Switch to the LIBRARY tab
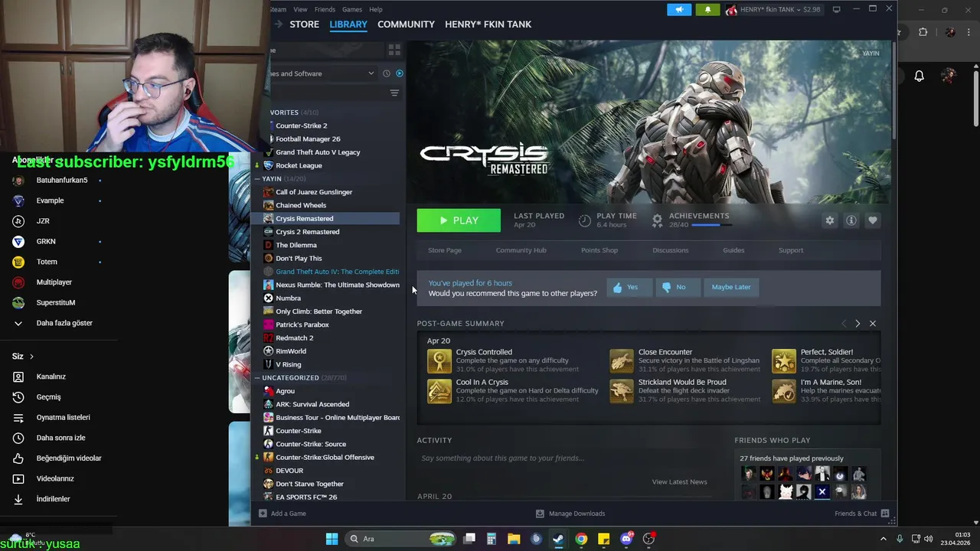This screenshot has width=980, height=551. coord(348,24)
